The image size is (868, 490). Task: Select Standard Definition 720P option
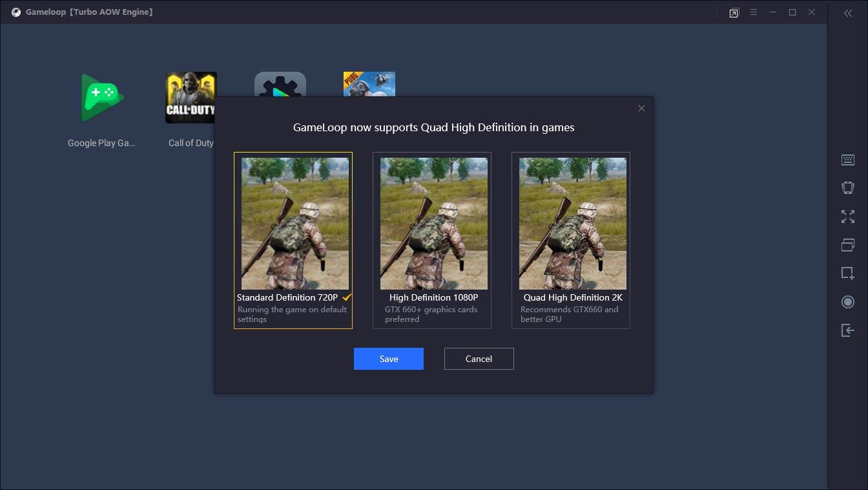[293, 240]
